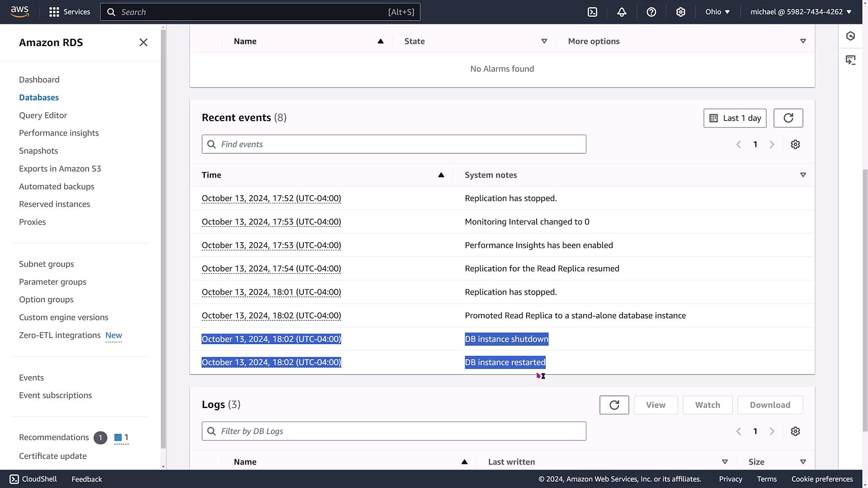The height and width of the screenshot is (488, 868).
Task: Go to Snapshots in the sidebar
Action: (38, 150)
